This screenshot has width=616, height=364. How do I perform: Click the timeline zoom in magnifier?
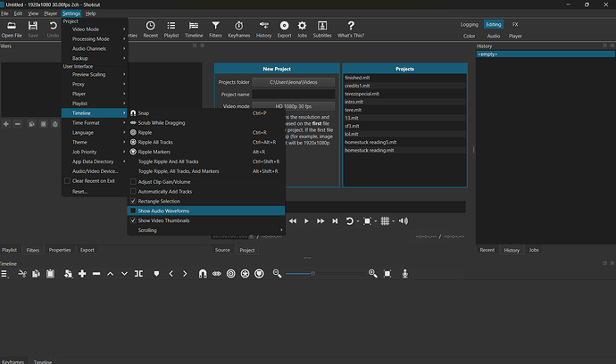tap(373, 274)
